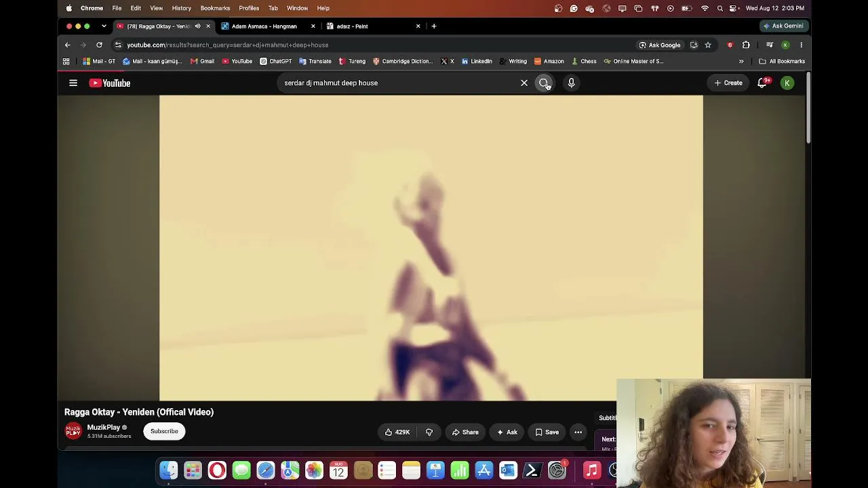868x488 pixels.
Task: Clear the YouTube search box text
Action: (x=524, y=83)
